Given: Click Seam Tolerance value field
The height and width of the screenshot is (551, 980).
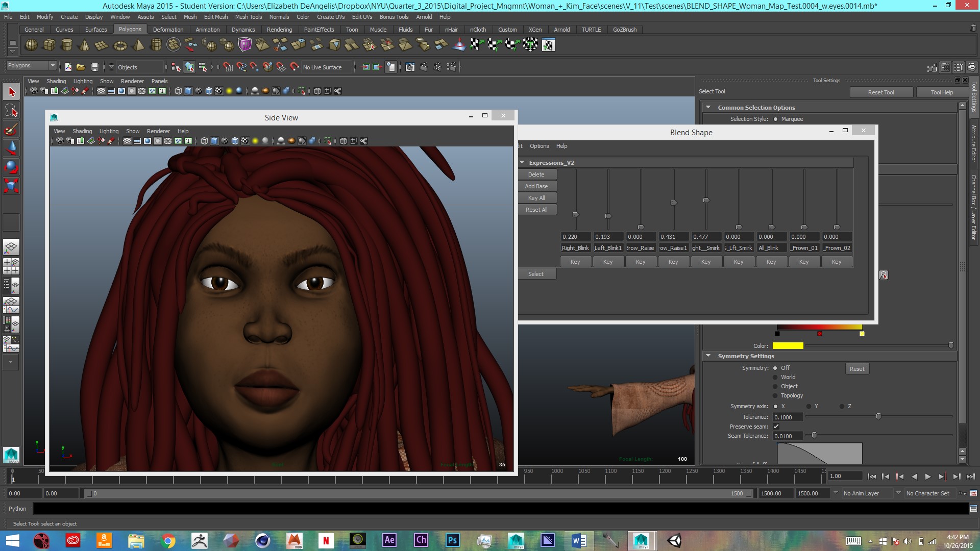Looking at the screenshot, I should 788,436.
